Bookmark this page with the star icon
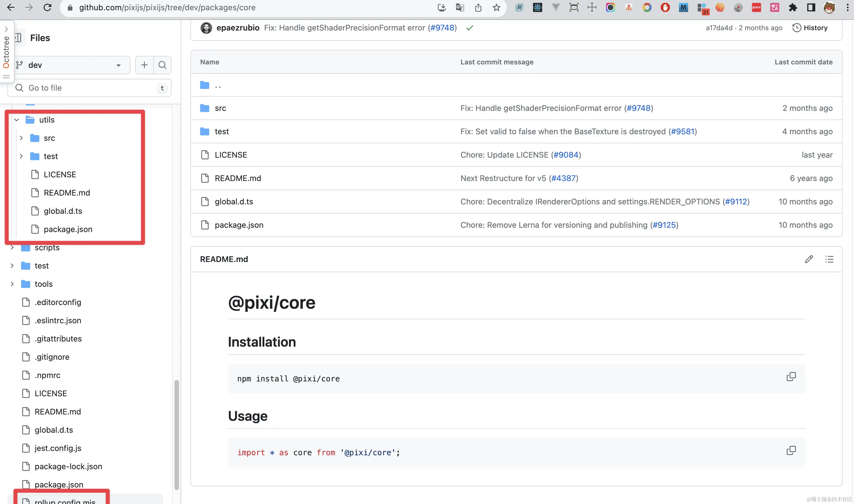The width and height of the screenshot is (854, 504). point(497,7)
